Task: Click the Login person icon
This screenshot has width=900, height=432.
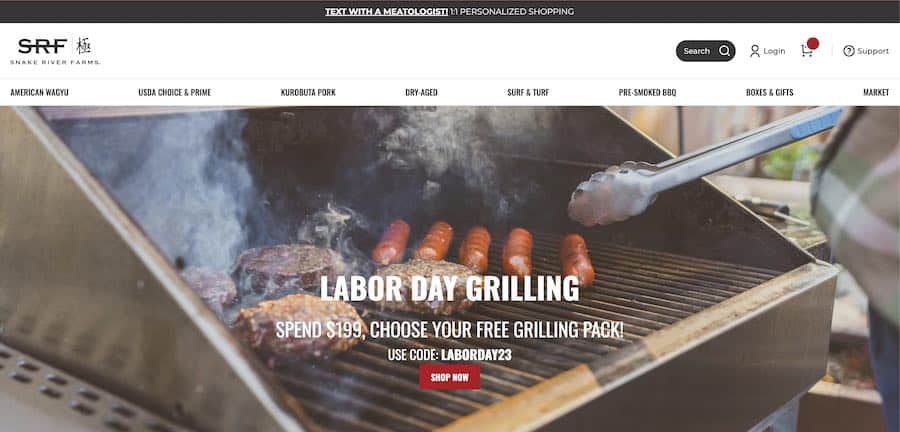Action: (x=755, y=51)
